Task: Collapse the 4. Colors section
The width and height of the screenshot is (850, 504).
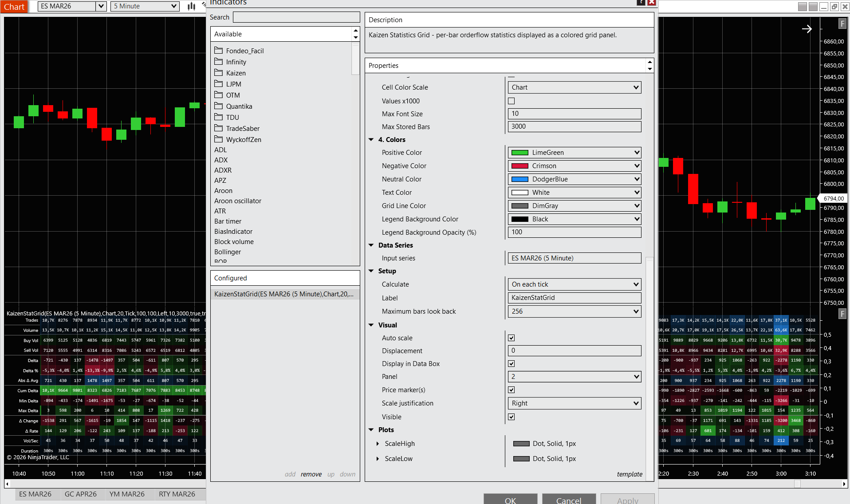Action: pyautogui.click(x=371, y=139)
